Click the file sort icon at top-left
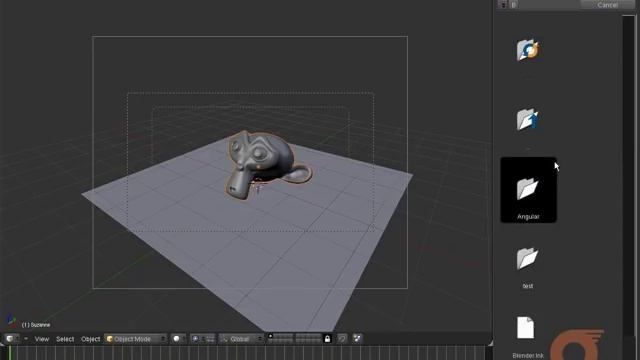 point(503,5)
